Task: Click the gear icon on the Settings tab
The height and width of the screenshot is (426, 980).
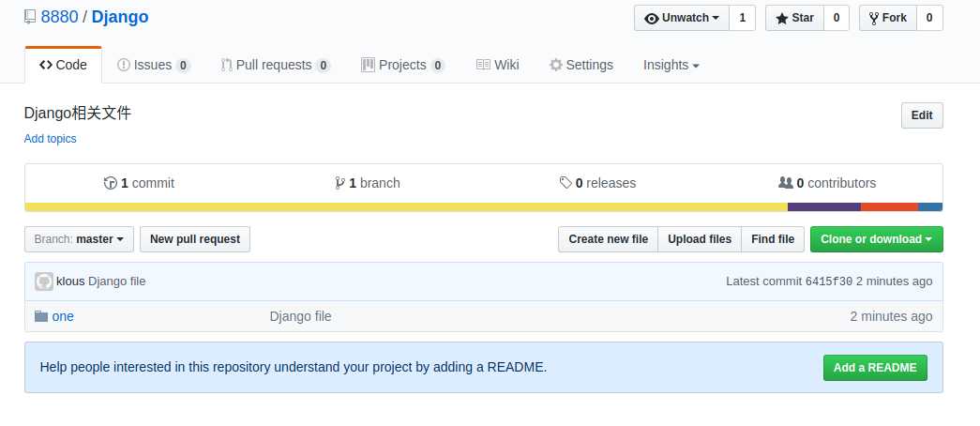Action: point(555,65)
